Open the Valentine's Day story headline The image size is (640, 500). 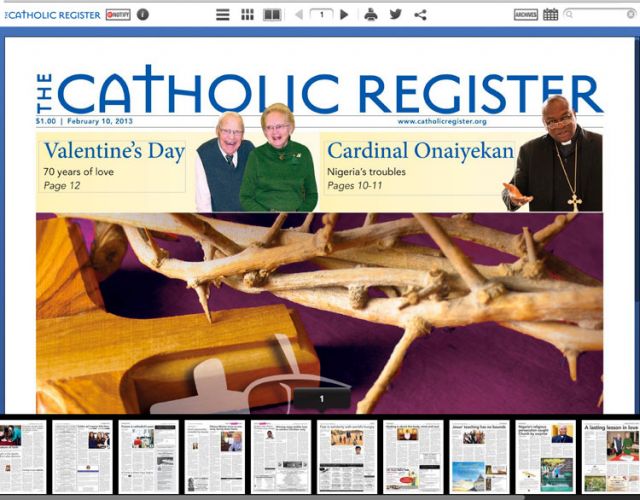tap(114, 151)
